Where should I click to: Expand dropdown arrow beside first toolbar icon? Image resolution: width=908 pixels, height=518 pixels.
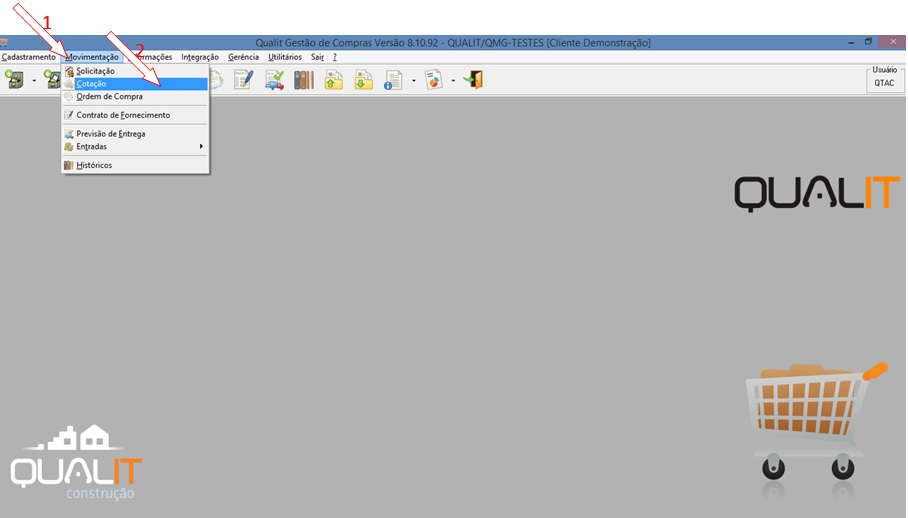pyautogui.click(x=34, y=80)
